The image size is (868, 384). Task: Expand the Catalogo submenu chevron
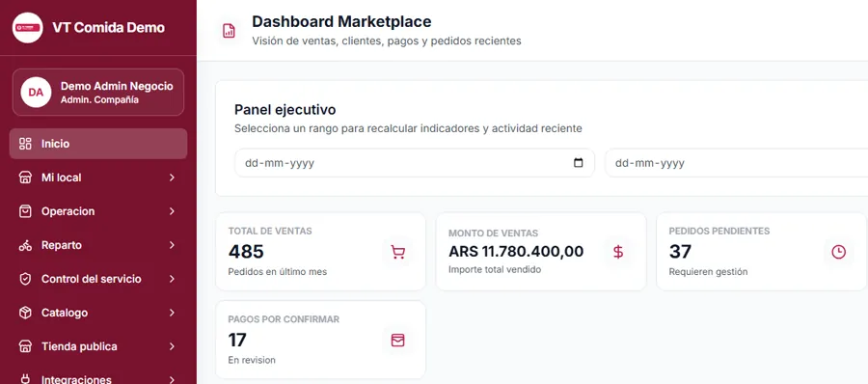click(x=172, y=313)
